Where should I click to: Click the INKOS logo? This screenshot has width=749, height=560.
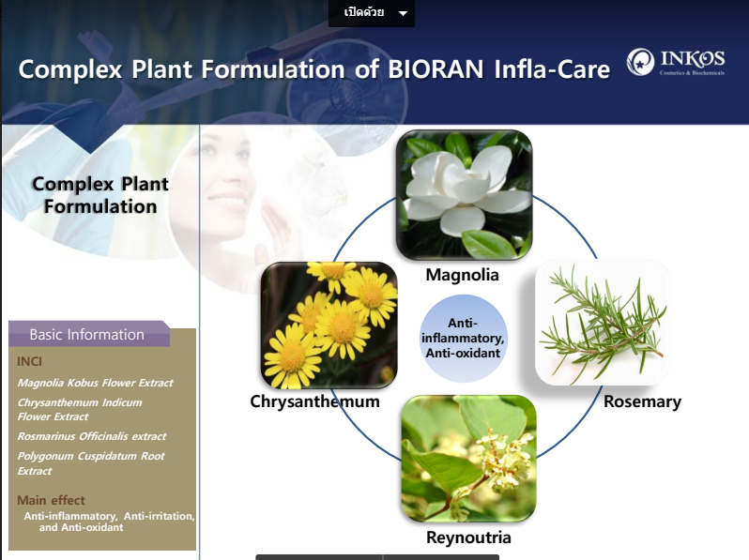pyautogui.click(x=676, y=62)
